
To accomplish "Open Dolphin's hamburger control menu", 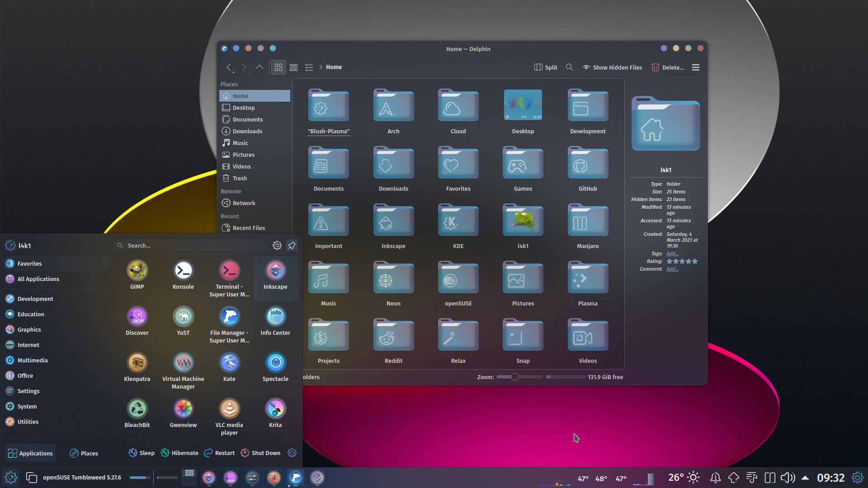I will (x=695, y=67).
